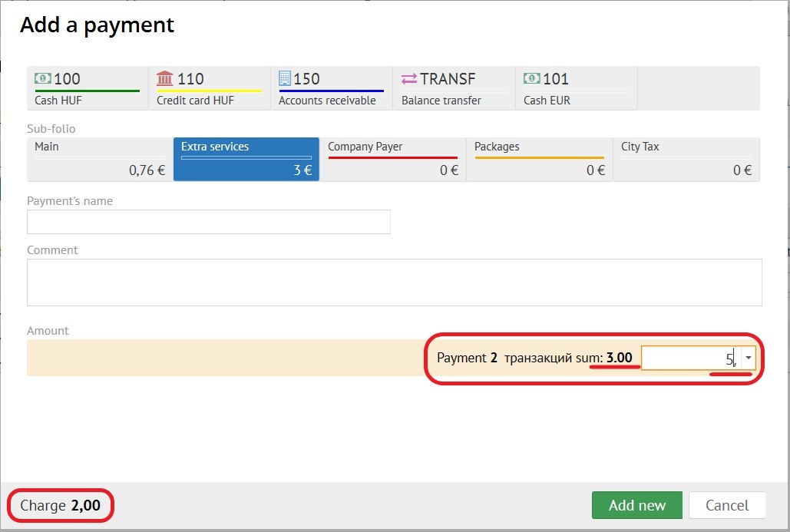Viewport: 790px width, 532px height.
Task: Click the transaction sum 3.00 text
Action: pos(618,358)
